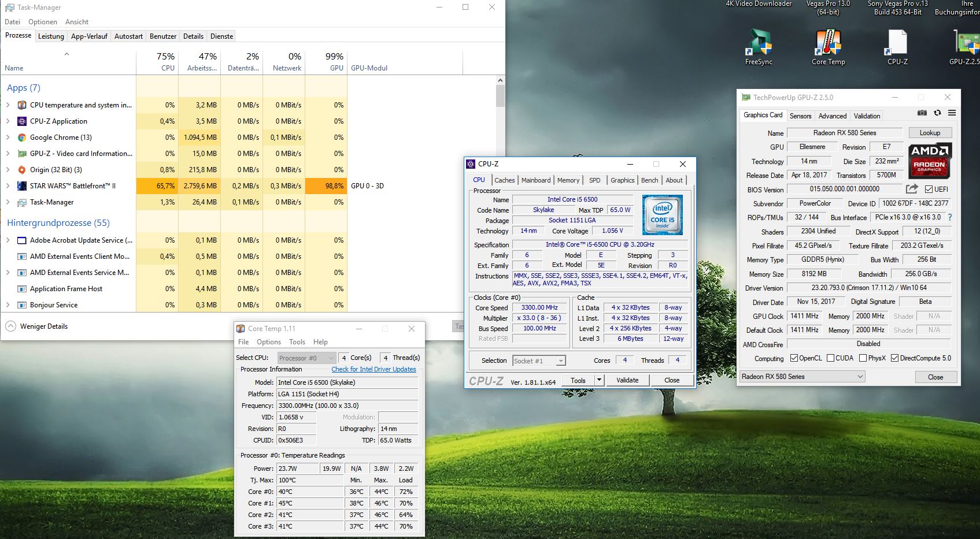Screen dimensions: 980x539
Task: Switch to the Validation tab in GPU-Z
Action: point(867,116)
